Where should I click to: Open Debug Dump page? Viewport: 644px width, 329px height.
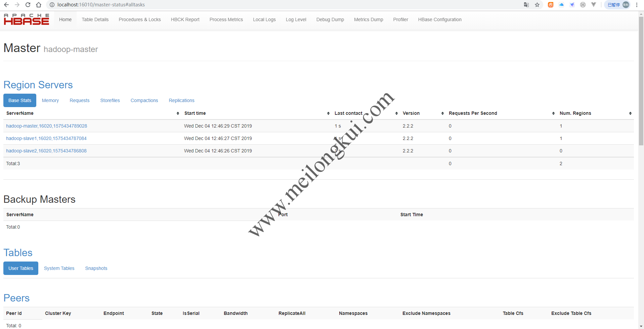[330, 19]
